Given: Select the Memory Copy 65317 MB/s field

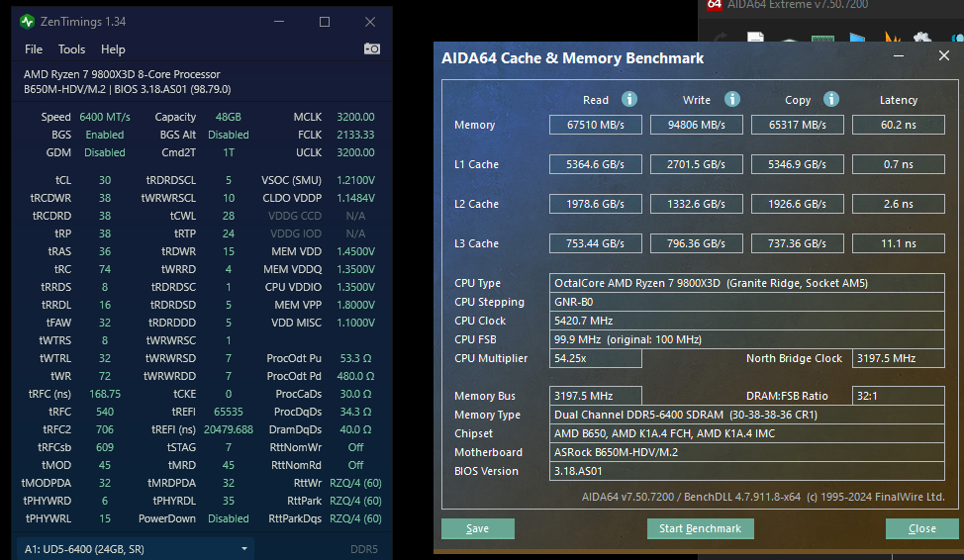Looking at the screenshot, I should coord(798,125).
